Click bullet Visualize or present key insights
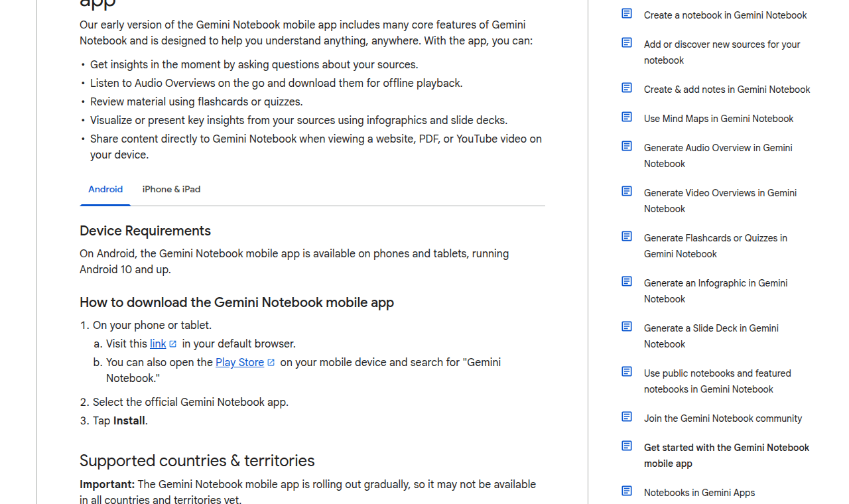 [x=298, y=121]
